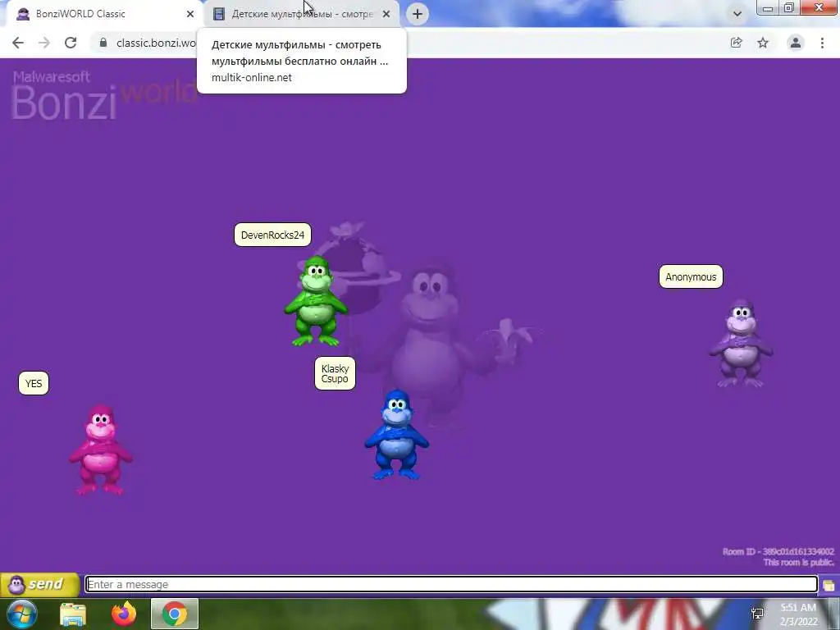
Task: Click the send button
Action: point(40,584)
